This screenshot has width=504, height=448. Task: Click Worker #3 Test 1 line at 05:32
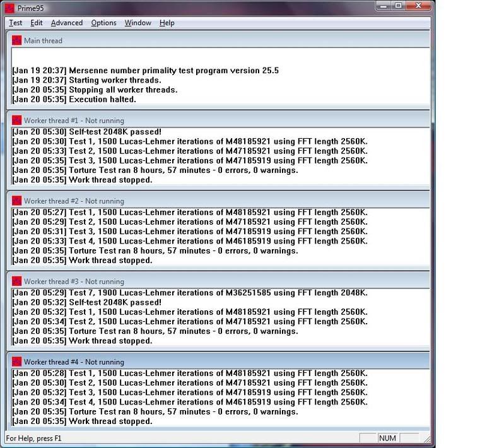click(x=190, y=312)
